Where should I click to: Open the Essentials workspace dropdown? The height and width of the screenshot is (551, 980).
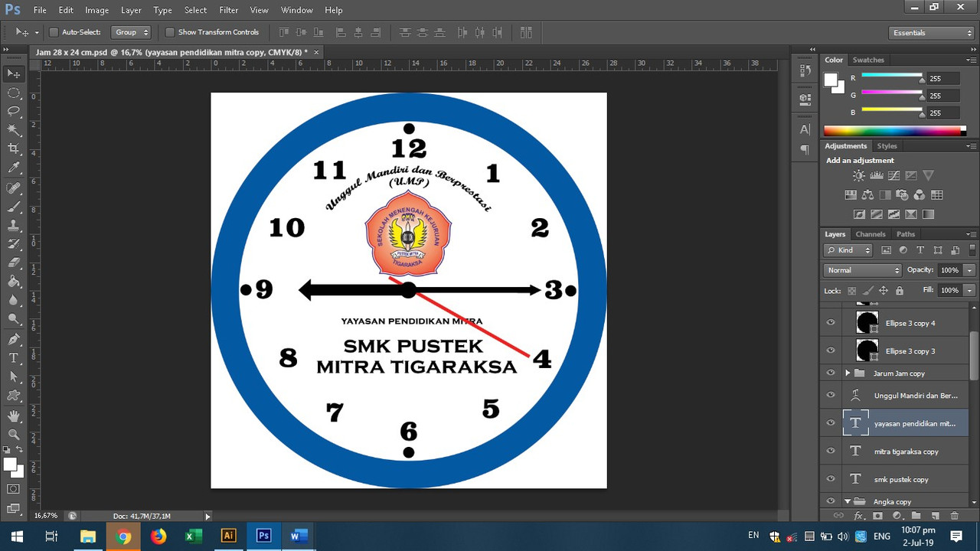point(931,33)
